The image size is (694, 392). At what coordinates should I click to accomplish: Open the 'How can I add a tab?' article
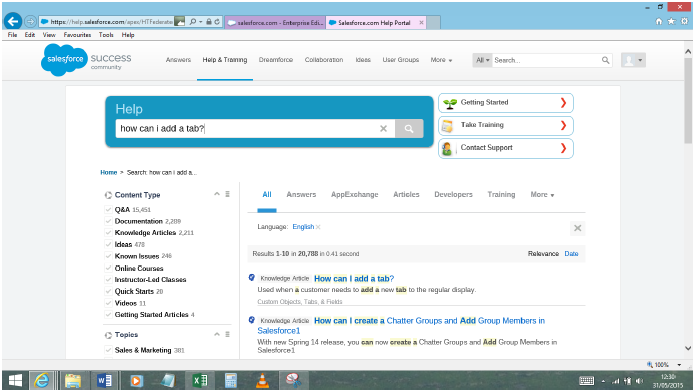coord(354,279)
